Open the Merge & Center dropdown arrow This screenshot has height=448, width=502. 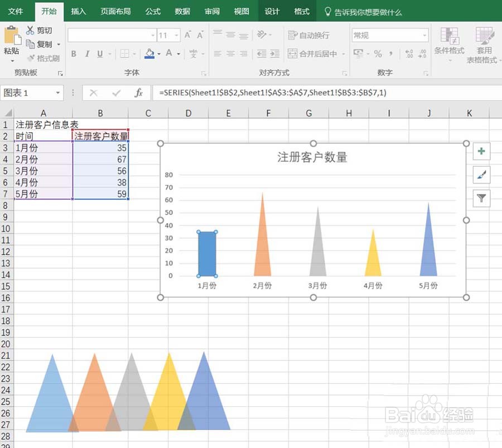point(343,54)
